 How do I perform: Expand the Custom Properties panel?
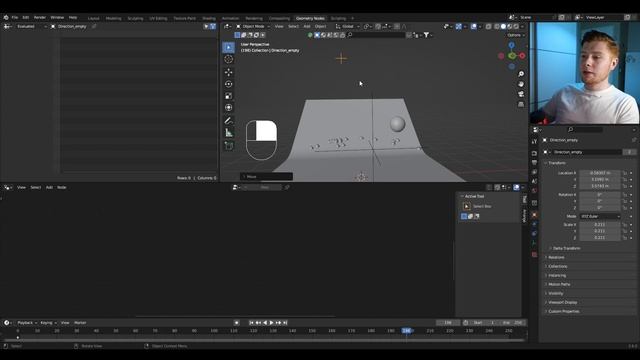(563, 311)
